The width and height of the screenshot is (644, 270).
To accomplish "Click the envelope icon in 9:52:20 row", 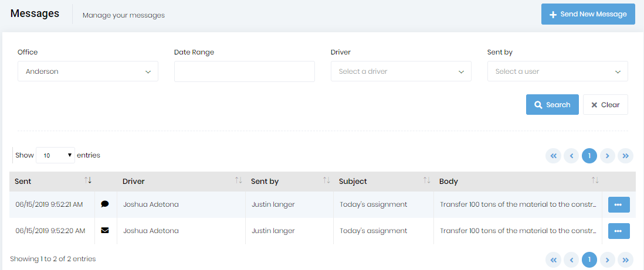I will pyautogui.click(x=105, y=231).
